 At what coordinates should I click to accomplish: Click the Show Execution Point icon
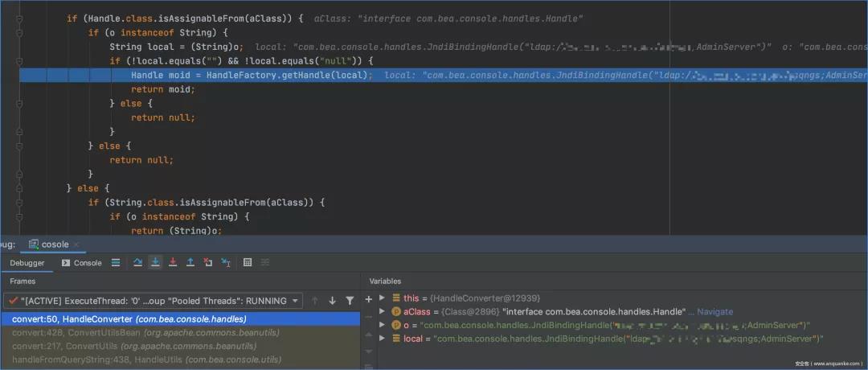click(116, 262)
